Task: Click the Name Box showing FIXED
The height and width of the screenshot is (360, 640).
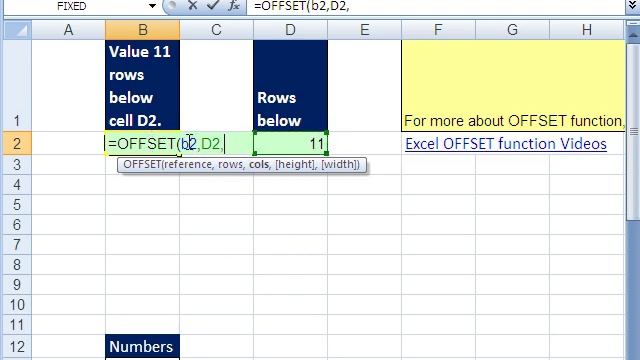Action: pos(71,6)
